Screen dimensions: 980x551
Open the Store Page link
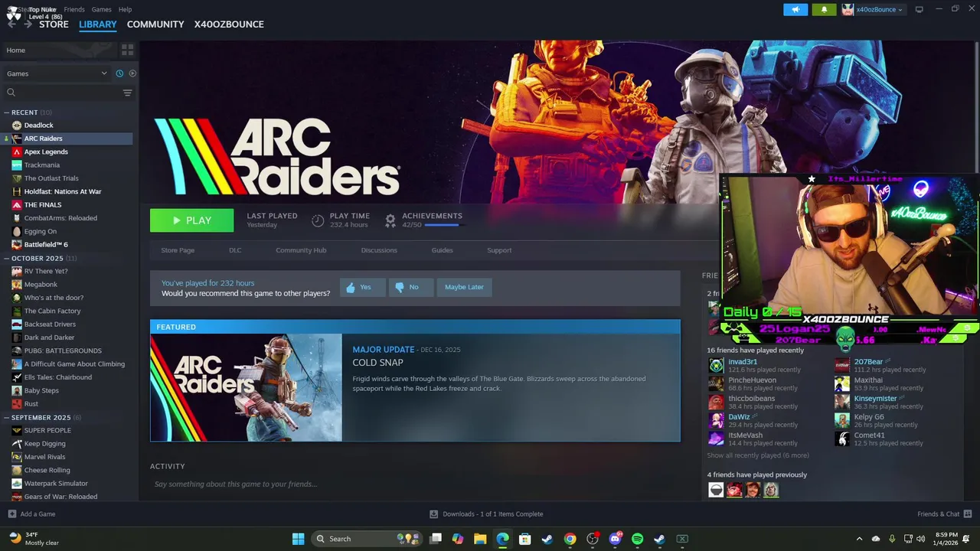pyautogui.click(x=178, y=250)
